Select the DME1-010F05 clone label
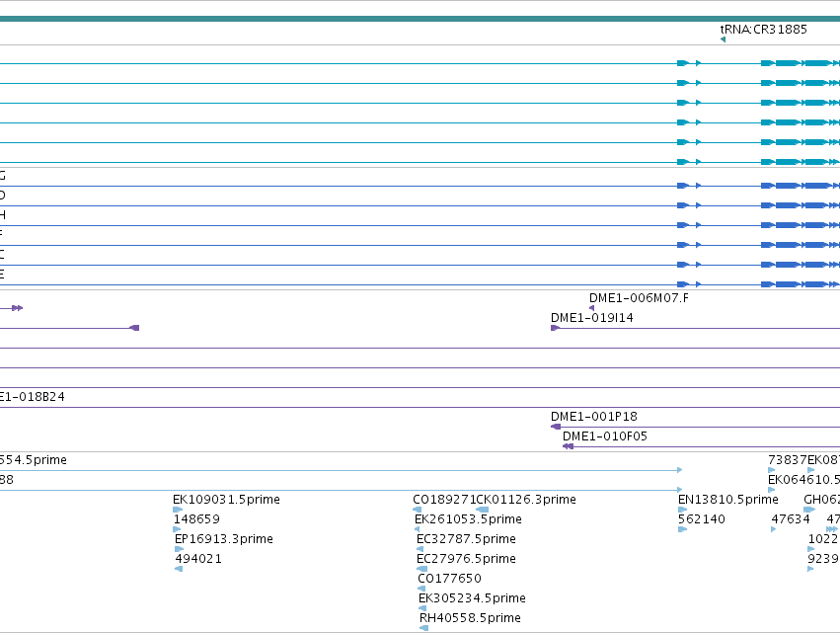The height and width of the screenshot is (633, 840). tap(605, 436)
